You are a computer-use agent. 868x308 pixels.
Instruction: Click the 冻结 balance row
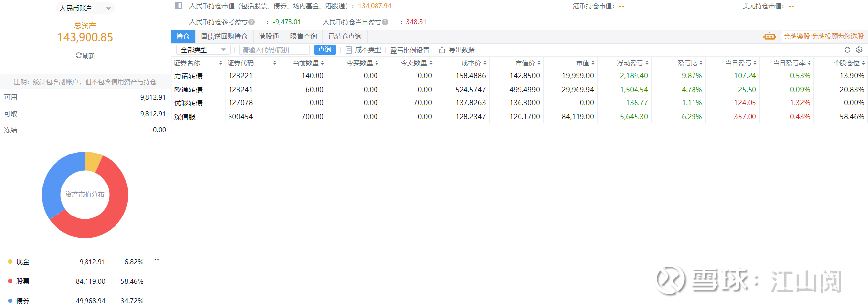tap(85, 130)
